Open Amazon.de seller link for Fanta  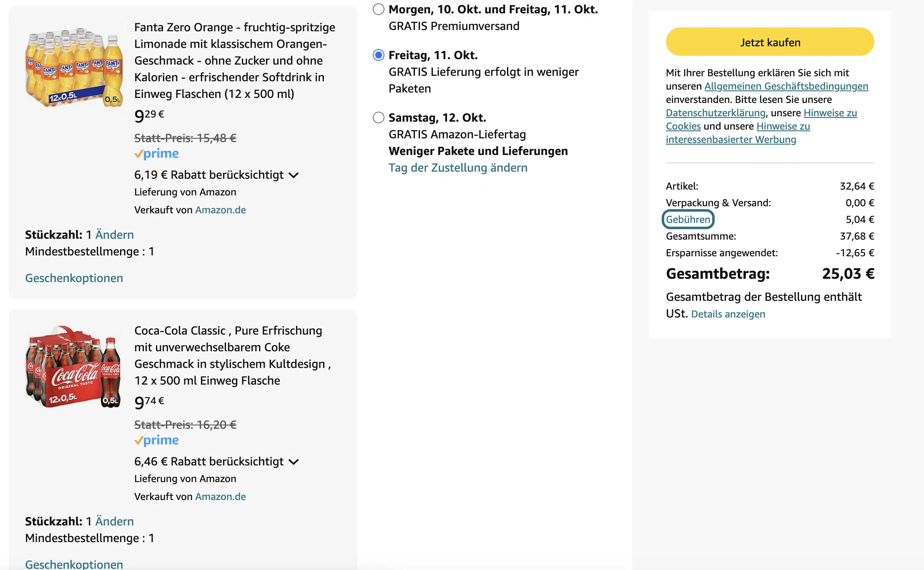[221, 210]
